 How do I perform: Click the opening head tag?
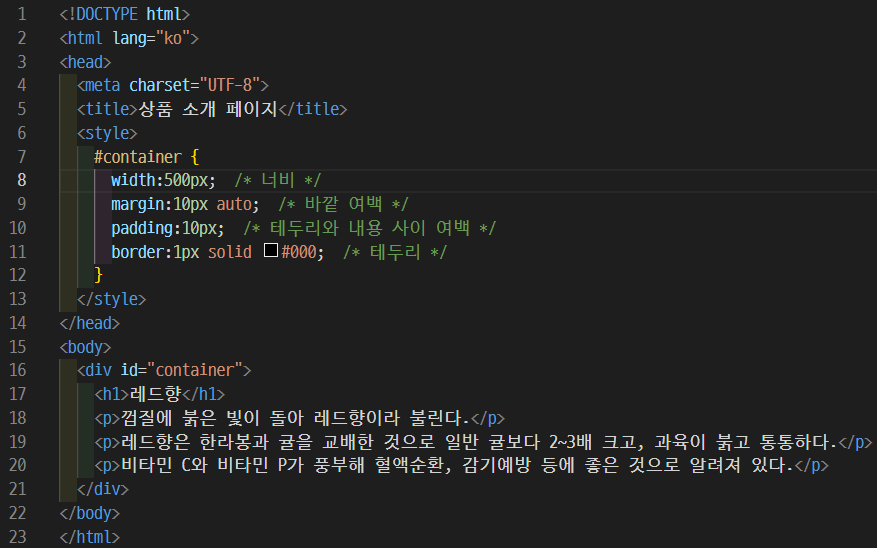(x=86, y=62)
